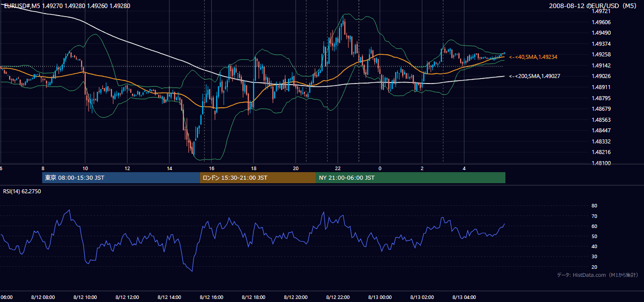Select the ロンドン 15:30-21:00 JST session bar
Screen dimensions: 644x302
pyautogui.click(x=258, y=178)
